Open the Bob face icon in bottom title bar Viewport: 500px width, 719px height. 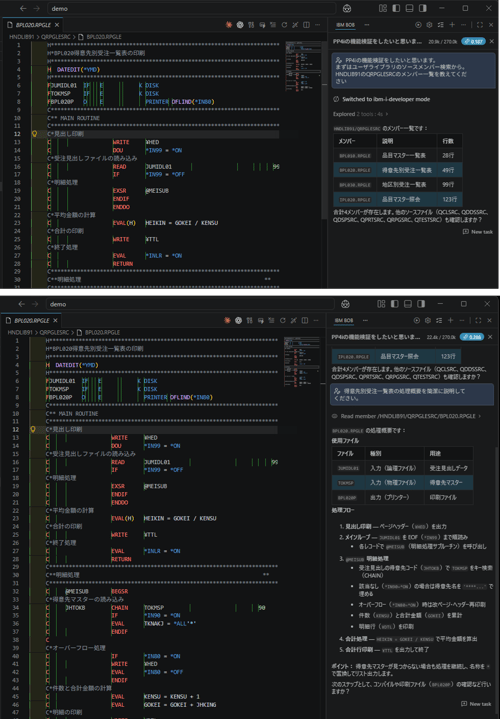pyautogui.click(x=345, y=304)
